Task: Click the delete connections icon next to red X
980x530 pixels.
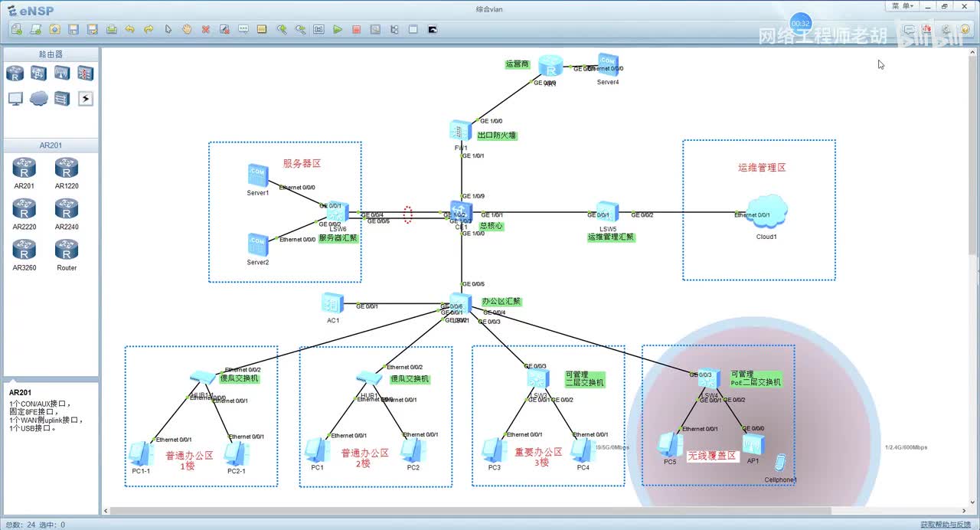Action: pos(225,29)
